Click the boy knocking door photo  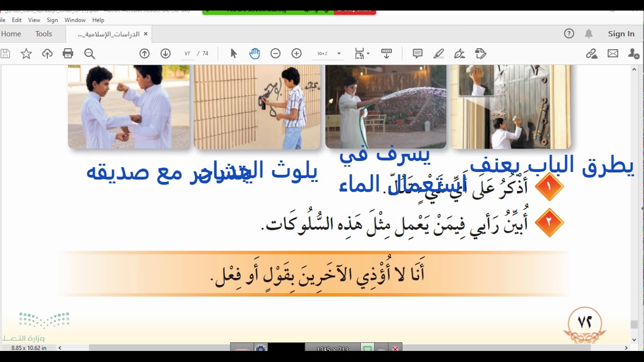[511, 106]
